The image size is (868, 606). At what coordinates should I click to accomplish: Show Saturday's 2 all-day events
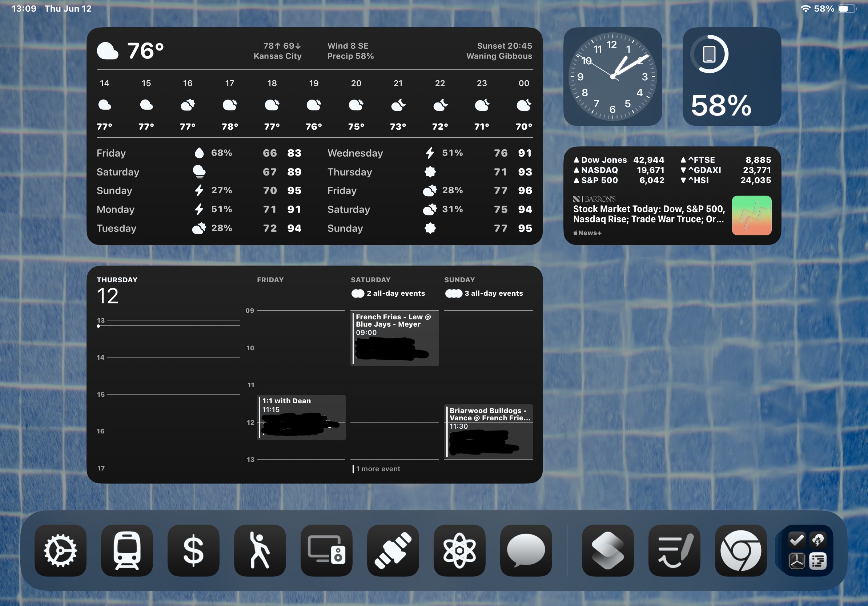(x=388, y=294)
